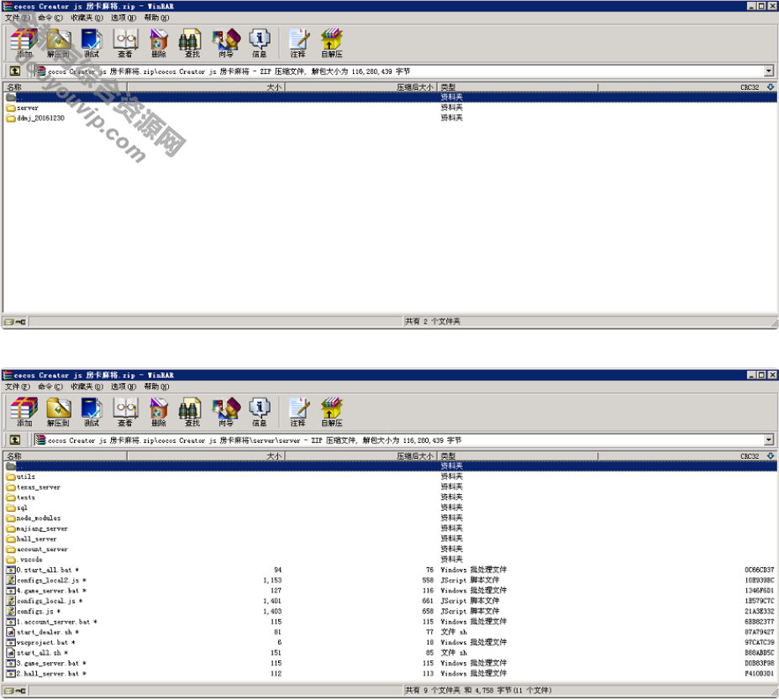779x700 pixels.
Task: Open the 文件 (File) menu in the top window
Action: click(x=18, y=18)
